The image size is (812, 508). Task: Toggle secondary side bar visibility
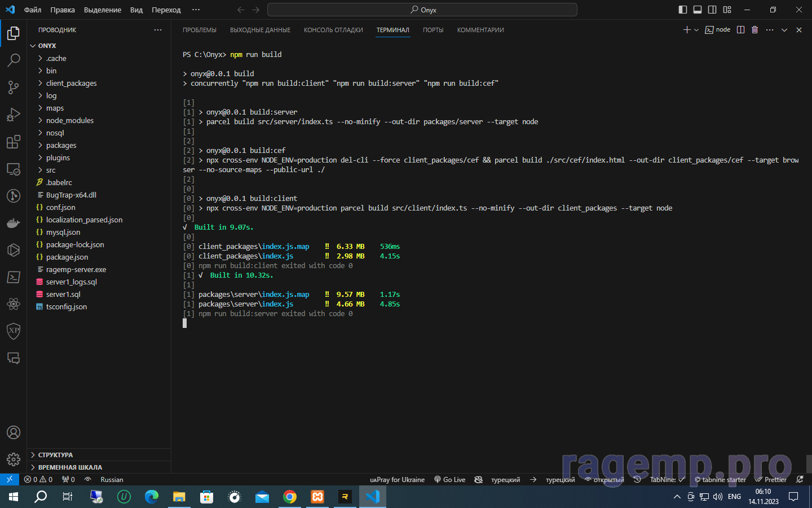(712, 10)
